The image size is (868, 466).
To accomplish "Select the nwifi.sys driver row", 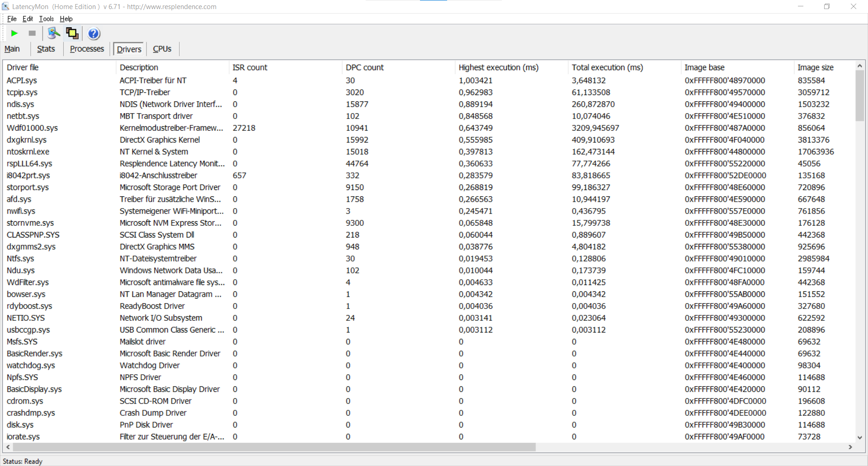I will [x=429, y=211].
